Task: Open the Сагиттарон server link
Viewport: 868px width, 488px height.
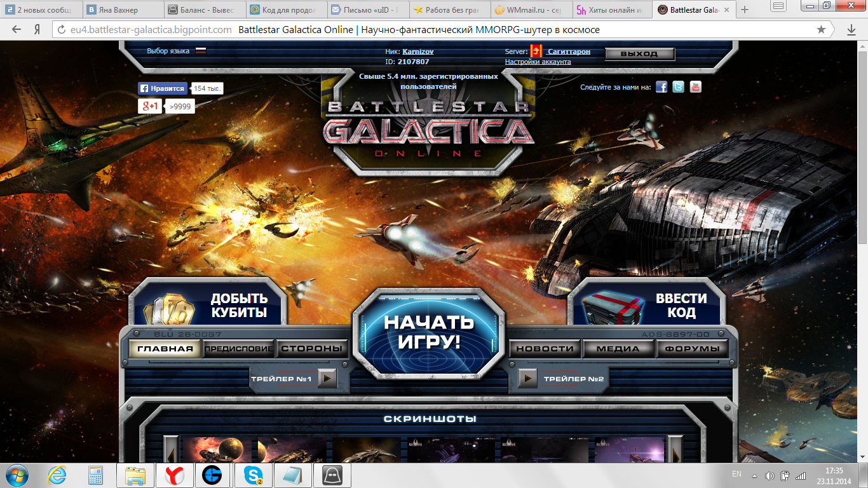Action: 569,51
